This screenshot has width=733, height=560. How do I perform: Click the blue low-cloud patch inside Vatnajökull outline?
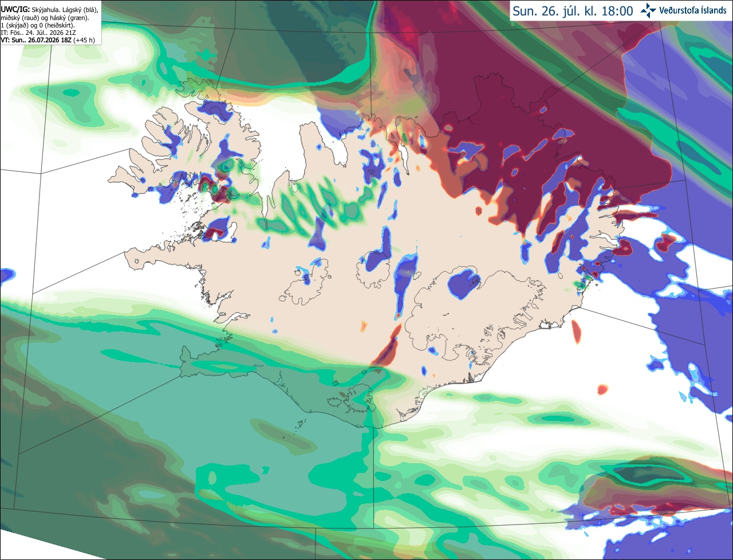[463, 283]
